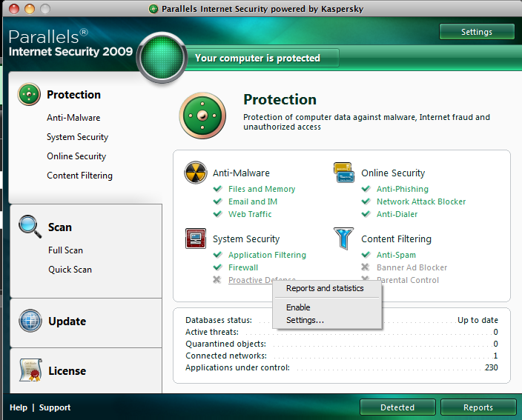Click the checkmark beside Firewall
Screen dimensions: 522x420
click(218, 267)
